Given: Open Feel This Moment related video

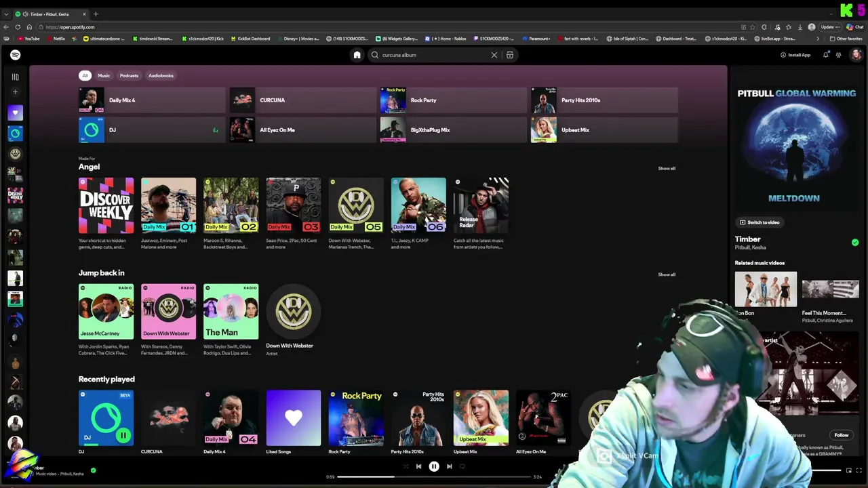Looking at the screenshot, I should 830,297.
